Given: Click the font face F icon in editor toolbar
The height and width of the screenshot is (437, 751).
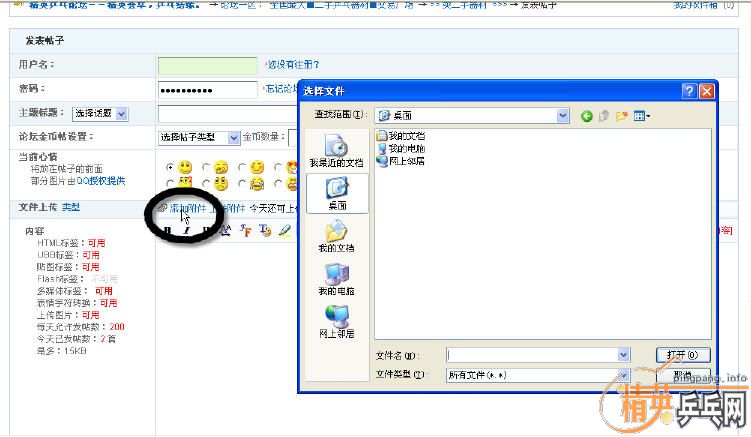Looking at the screenshot, I should click(x=245, y=230).
